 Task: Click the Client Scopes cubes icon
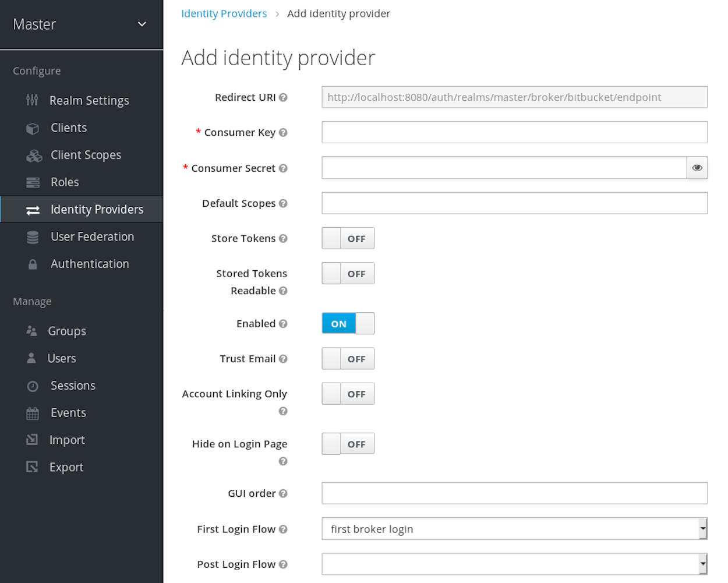34,156
